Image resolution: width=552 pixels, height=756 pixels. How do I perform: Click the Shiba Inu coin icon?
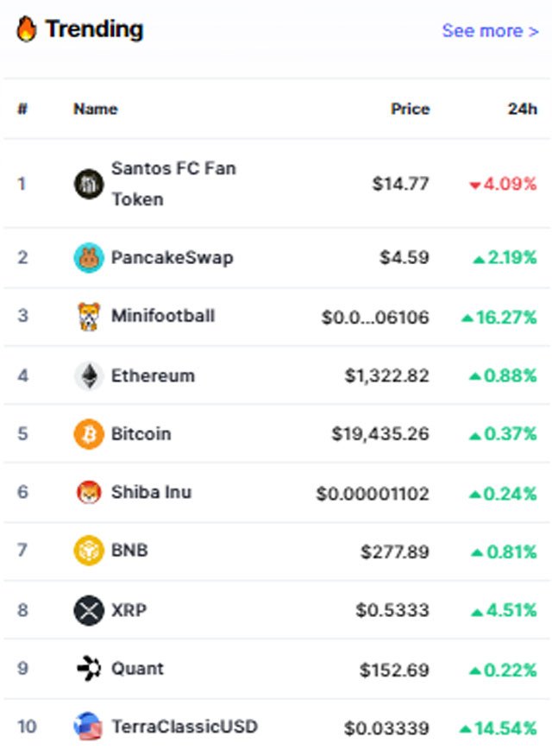click(x=89, y=492)
